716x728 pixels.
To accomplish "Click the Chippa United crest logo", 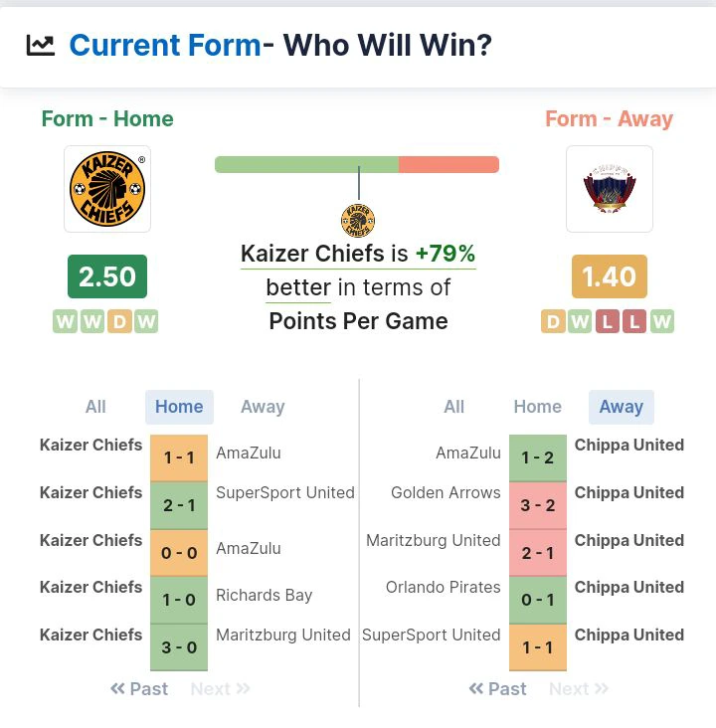I will [x=610, y=189].
